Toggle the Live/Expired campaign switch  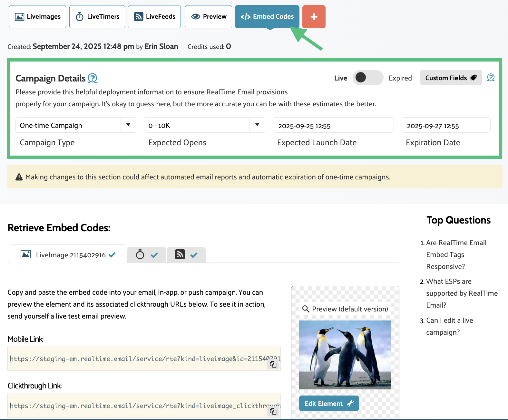[x=367, y=78]
